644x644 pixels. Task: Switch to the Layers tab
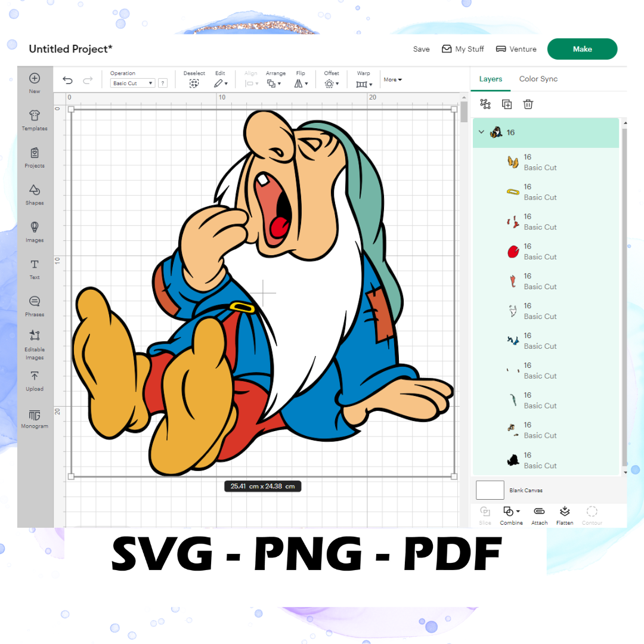[490, 79]
